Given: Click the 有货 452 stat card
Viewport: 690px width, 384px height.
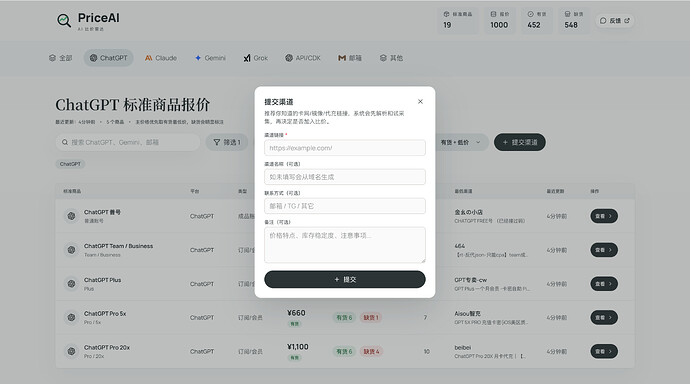Looking at the screenshot, I should 537,20.
